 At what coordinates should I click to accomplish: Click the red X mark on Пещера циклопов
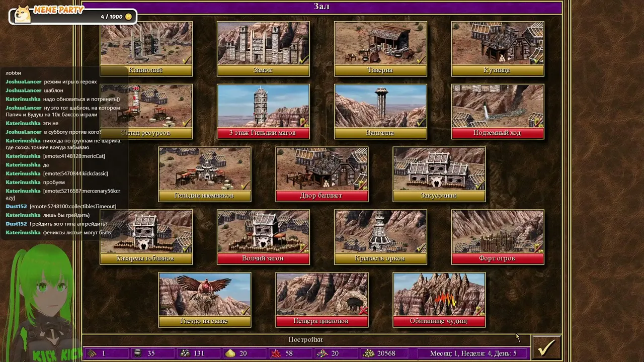(x=363, y=311)
